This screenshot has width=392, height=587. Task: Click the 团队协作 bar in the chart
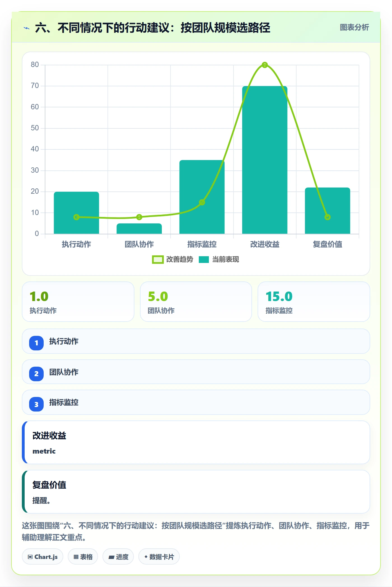click(x=139, y=228)
